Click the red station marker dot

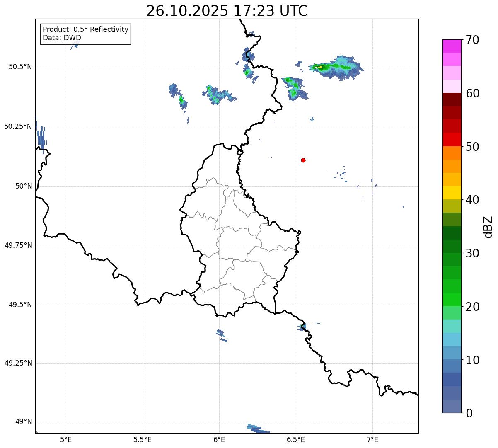(303, 160)
